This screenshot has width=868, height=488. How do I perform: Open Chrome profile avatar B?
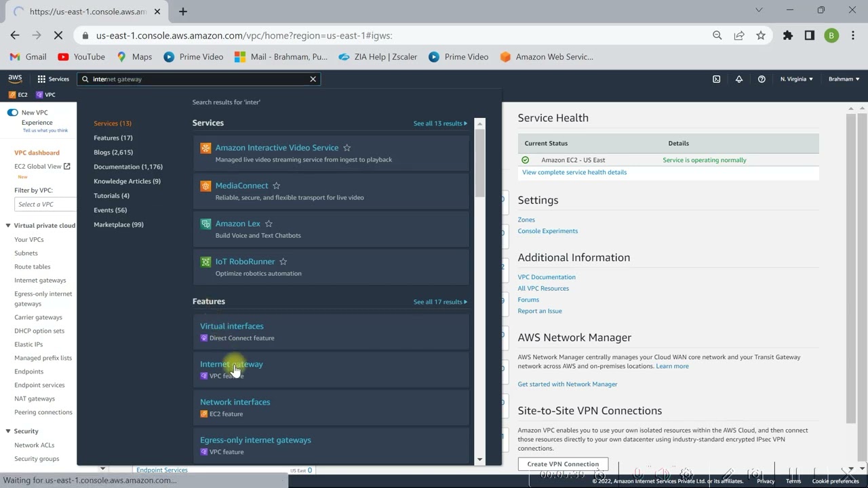[831, 35]
